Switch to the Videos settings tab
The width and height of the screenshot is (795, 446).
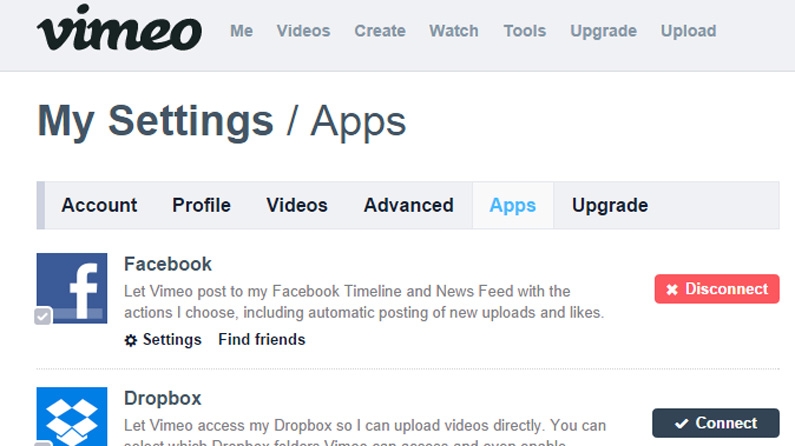pos(297,205)
